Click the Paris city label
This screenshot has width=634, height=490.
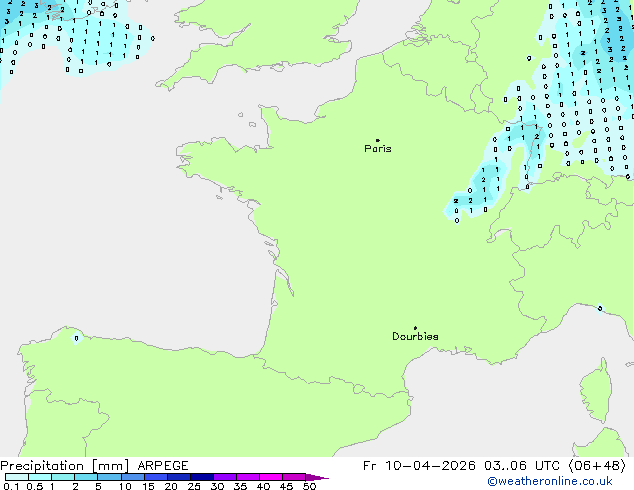[378, 149]
